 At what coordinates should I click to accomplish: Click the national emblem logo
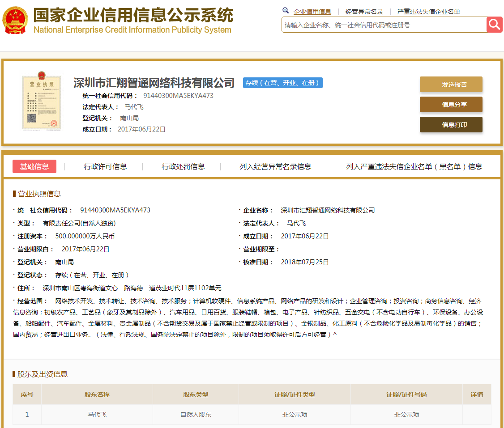tap(15, 20)
